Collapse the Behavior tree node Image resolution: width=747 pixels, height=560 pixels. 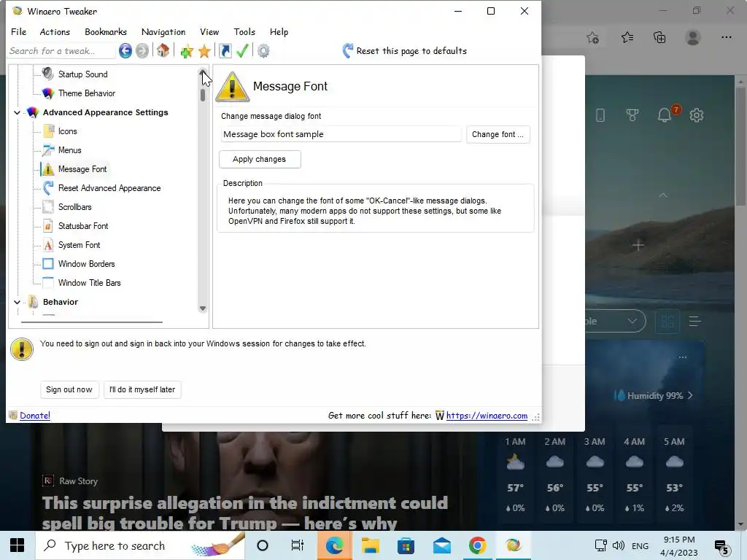click(18, 302)
